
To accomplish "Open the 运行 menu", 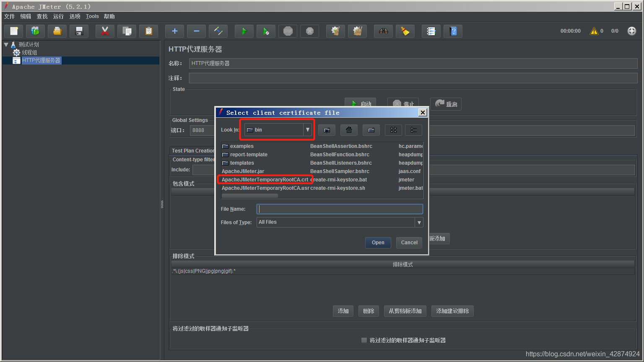I will 58,16.
